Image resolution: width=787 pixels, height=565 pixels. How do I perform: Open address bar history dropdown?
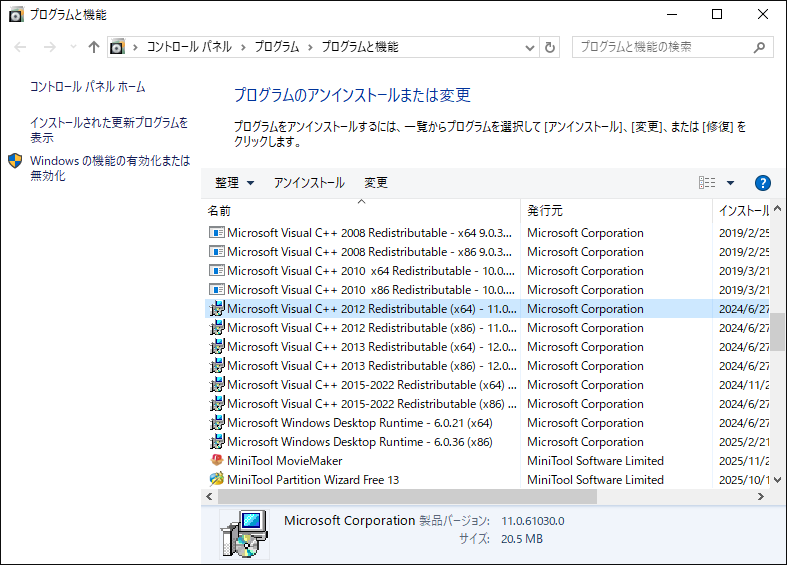coord(530,48)
